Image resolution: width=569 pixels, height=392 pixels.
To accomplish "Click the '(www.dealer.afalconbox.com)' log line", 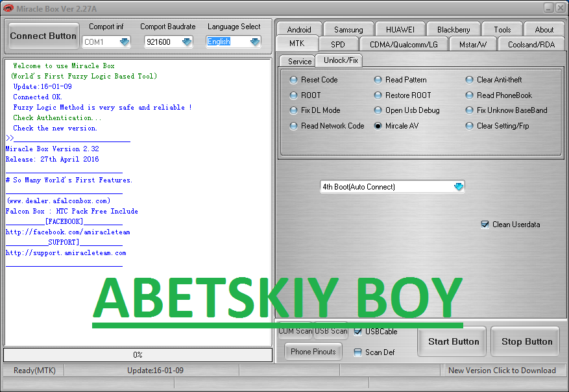I will [59, 201].
